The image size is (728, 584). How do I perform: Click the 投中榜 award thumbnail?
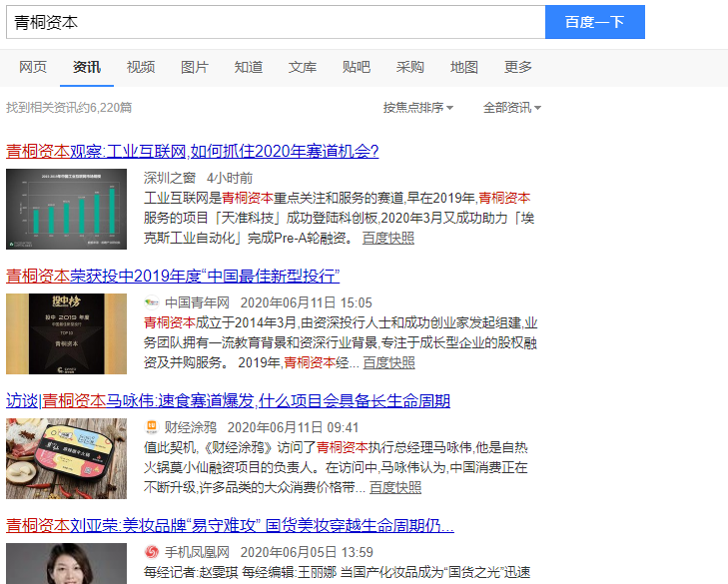click(x=66, y=333)
